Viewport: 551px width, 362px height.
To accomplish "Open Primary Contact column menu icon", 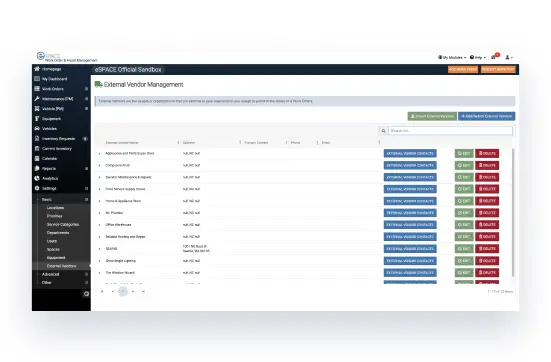I will pos(286,142).
